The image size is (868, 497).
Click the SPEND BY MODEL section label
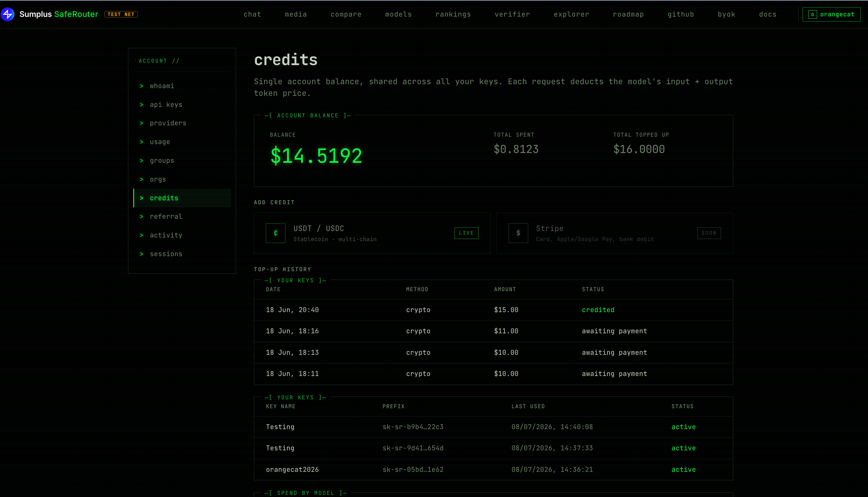[306, 493]
